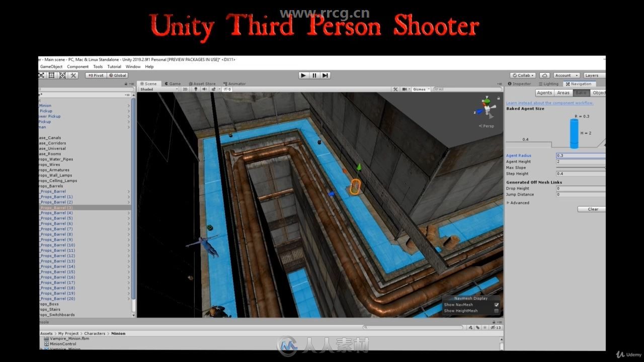Select the custom editor tools icon
This screenshot has height=362, width=644.
73,75
